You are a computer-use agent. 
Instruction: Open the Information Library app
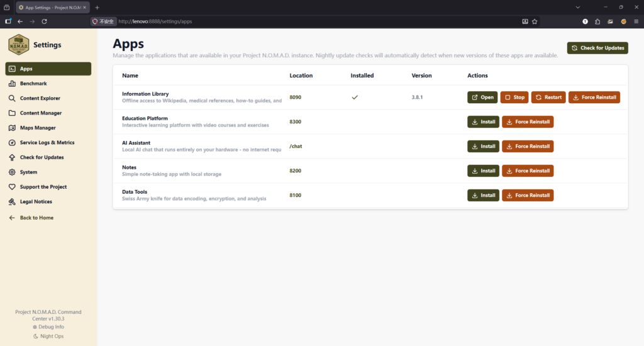pyautogui.click(x=482, y=98)
